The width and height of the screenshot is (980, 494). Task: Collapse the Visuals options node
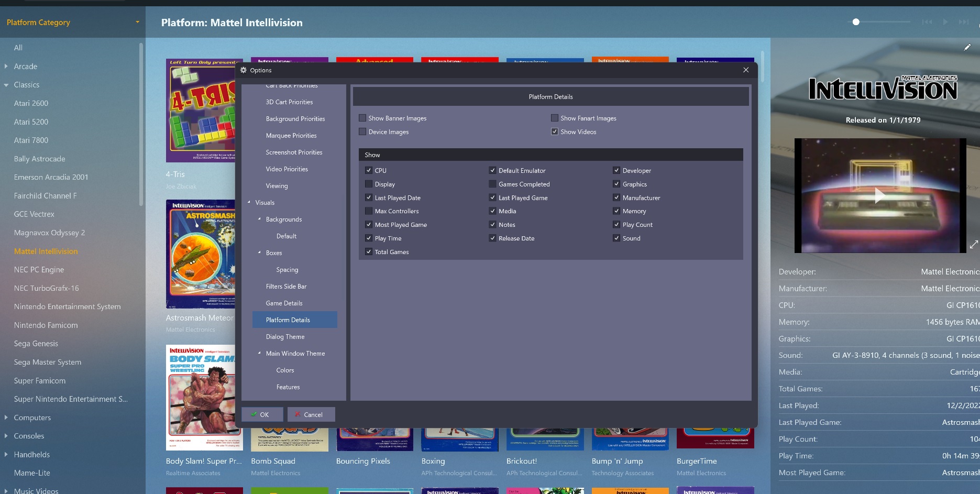(249, 202)
